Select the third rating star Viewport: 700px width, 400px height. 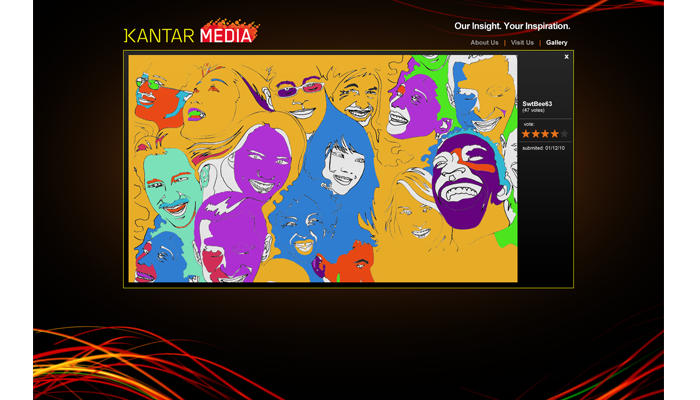(x=545, y=134)
